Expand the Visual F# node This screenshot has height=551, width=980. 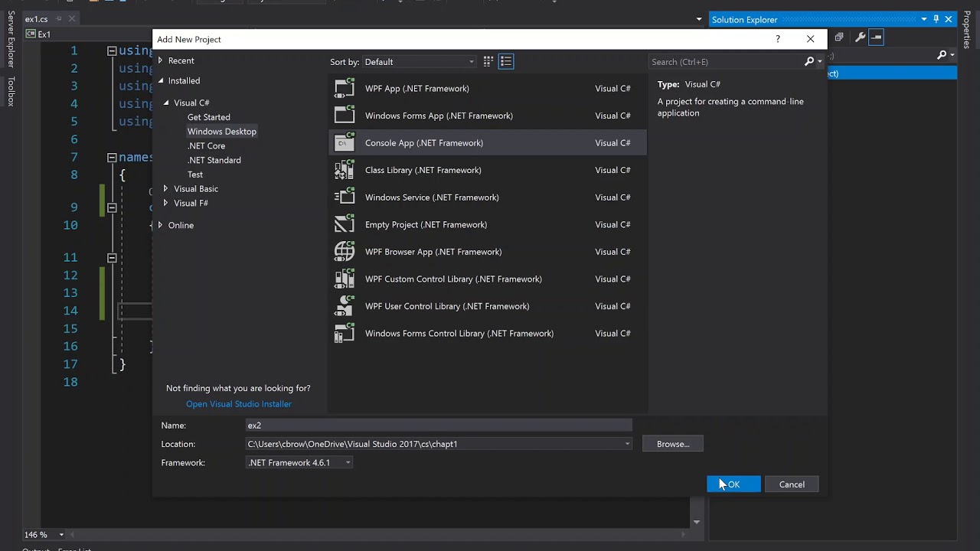pos(165,203)
